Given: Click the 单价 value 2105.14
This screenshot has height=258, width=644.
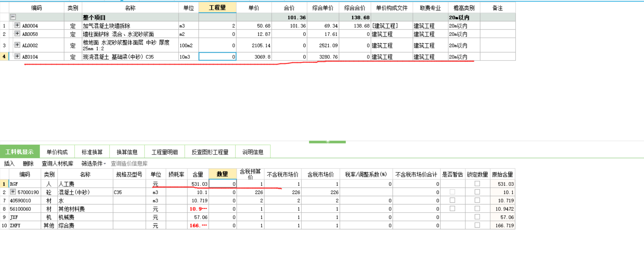Looking at the screenshot, I should 254,45.
